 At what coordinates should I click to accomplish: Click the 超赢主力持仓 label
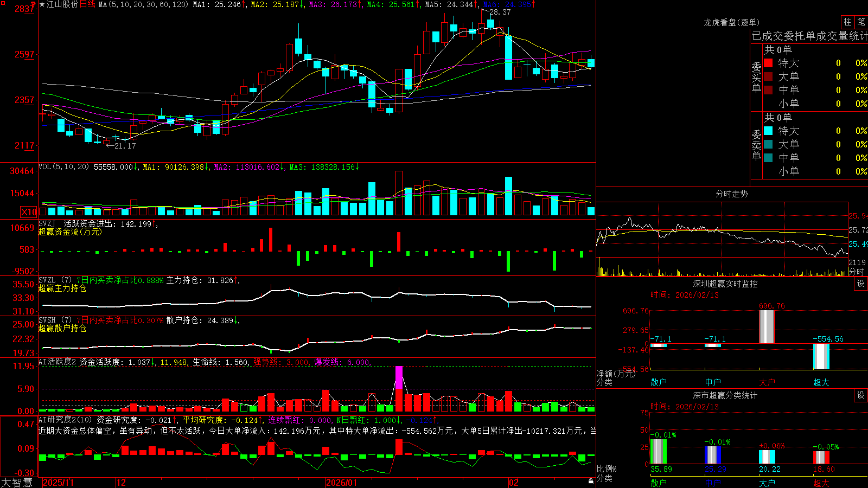point(62,288)
